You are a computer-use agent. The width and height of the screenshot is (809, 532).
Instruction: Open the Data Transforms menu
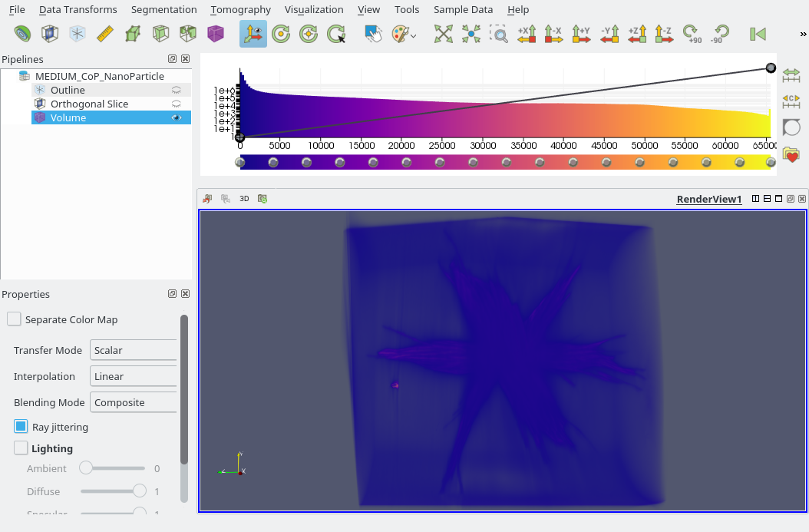[78, 9]
